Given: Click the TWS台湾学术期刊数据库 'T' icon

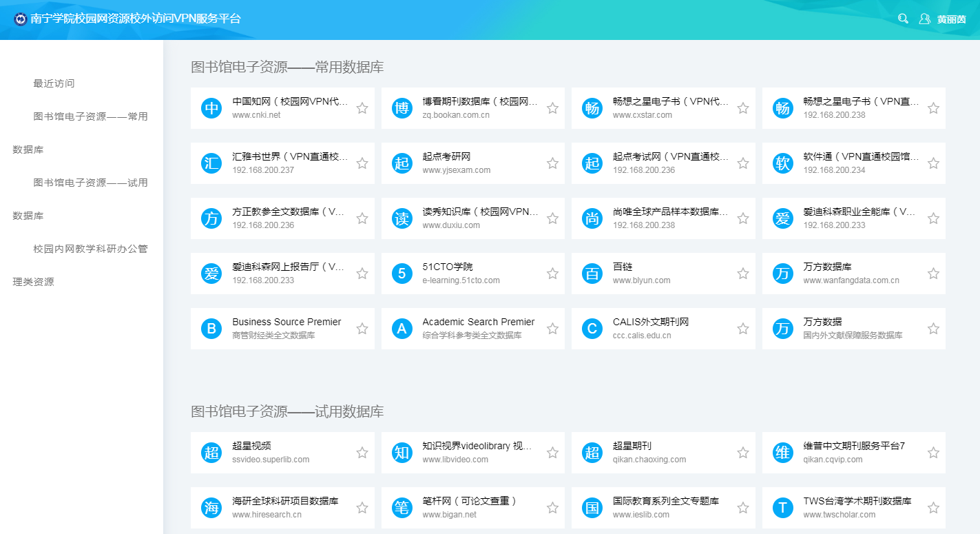Looking at the screenshot, I should (782, 508).
